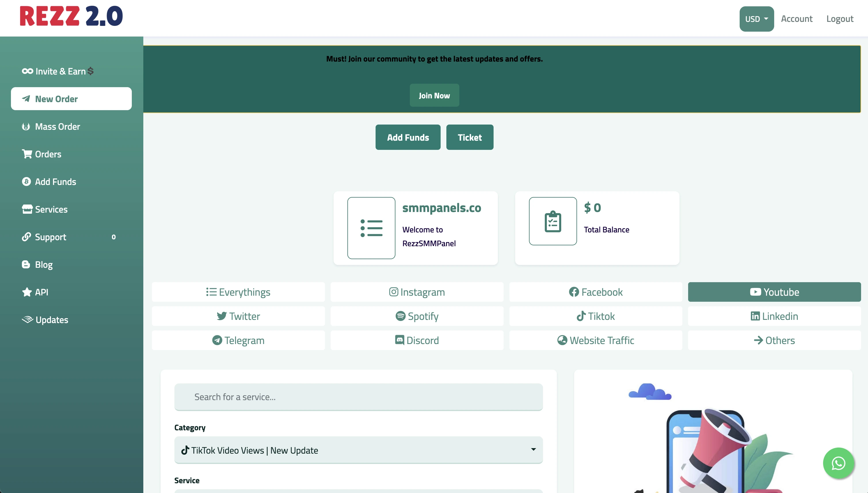Choose the Website Traffic category
868x493 pixels.
click(595, 340)
